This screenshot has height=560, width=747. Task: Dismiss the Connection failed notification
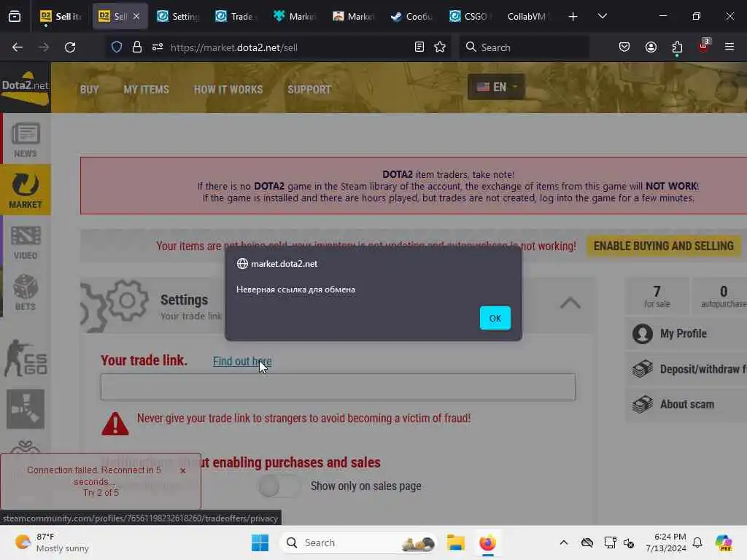183,470
